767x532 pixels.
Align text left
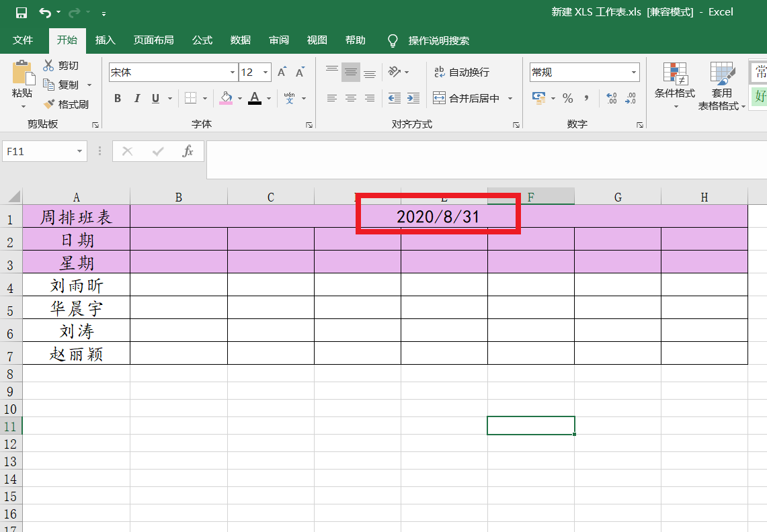tap(332, 98)
